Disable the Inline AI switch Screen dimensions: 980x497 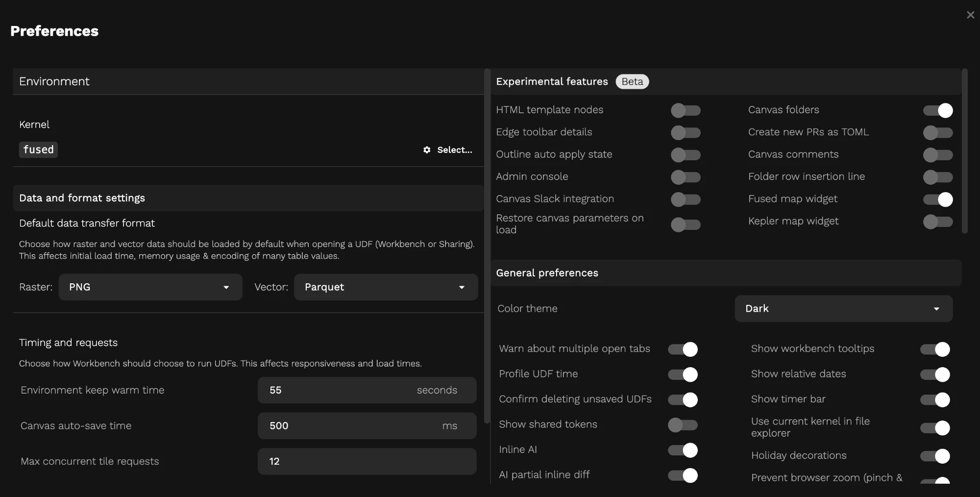click(x=683, y=450)
